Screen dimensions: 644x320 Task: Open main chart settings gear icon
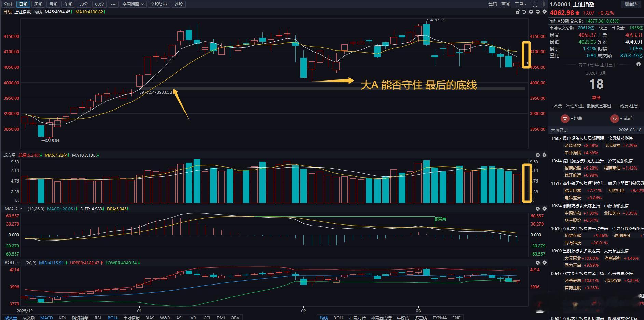[x=545, y=12]
